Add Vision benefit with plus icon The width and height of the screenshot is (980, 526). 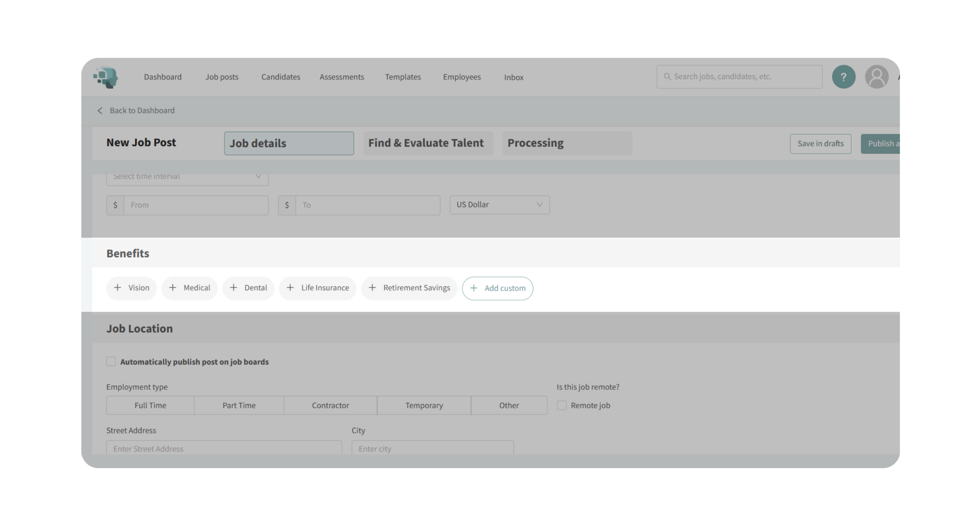coord(118,288)
